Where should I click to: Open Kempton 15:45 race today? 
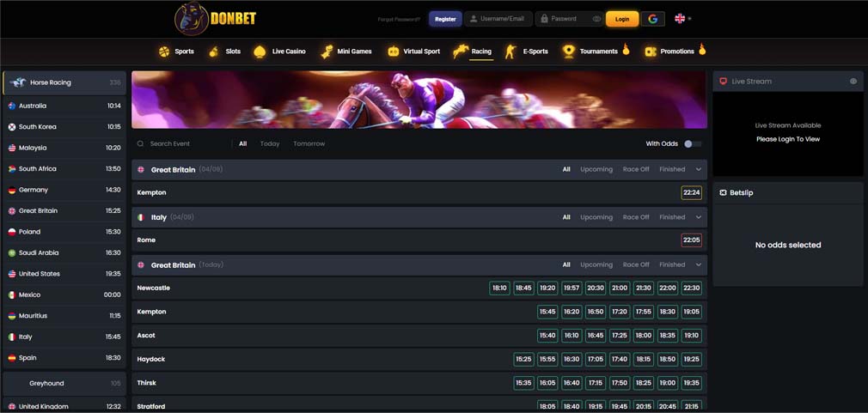point(547,312)
